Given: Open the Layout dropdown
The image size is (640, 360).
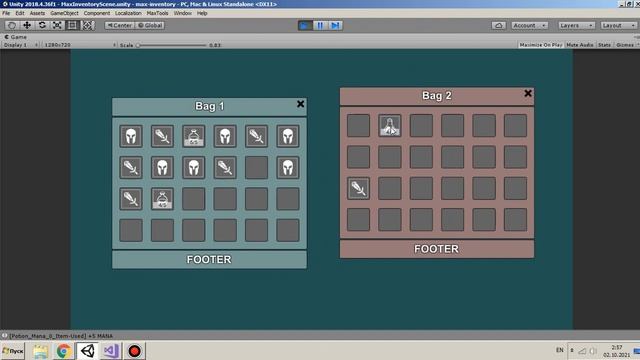Looking at the screenshot, I should [x=618, y=25].
